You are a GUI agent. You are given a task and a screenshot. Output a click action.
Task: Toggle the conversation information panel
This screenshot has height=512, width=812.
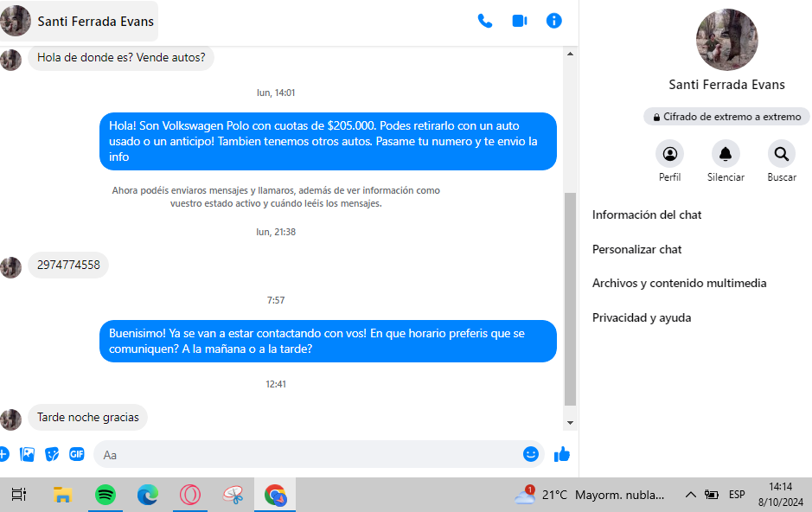554,21
